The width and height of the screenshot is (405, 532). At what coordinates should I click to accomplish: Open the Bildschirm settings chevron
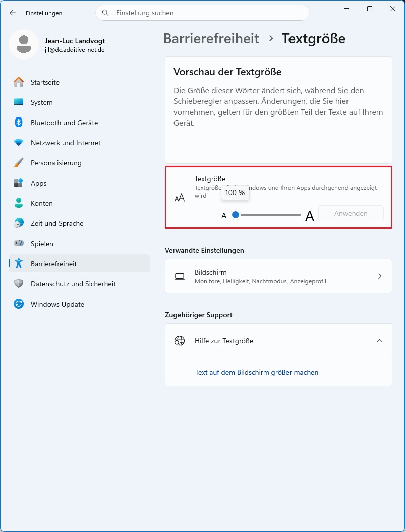pyautogui.click(x=380, y=276)
